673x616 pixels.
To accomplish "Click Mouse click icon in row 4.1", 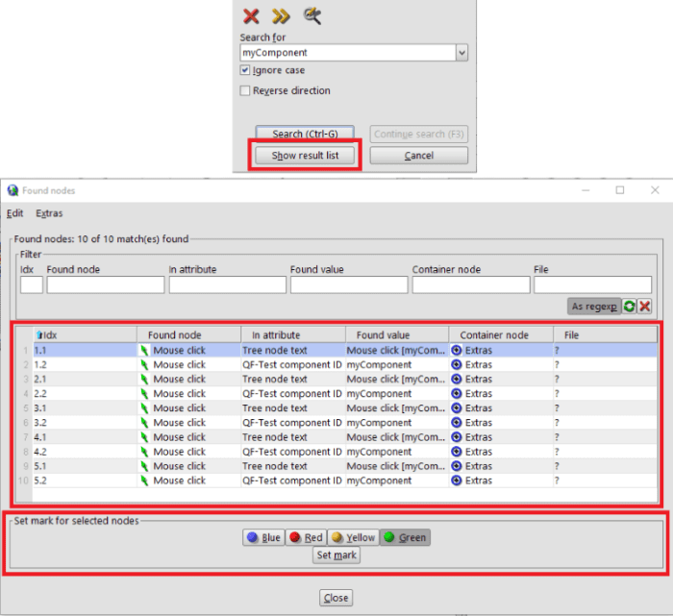I will pyautogui.click(x=144, y=437).
